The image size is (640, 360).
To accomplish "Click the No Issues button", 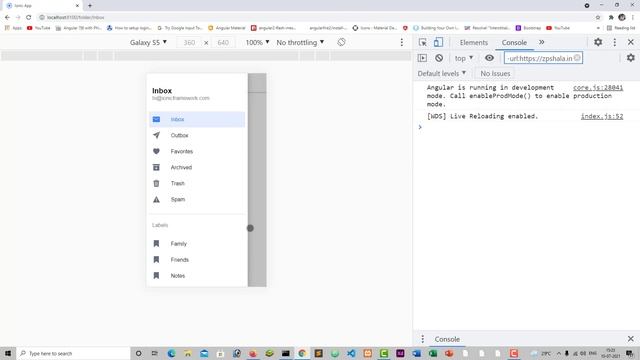I will point(495,73).
